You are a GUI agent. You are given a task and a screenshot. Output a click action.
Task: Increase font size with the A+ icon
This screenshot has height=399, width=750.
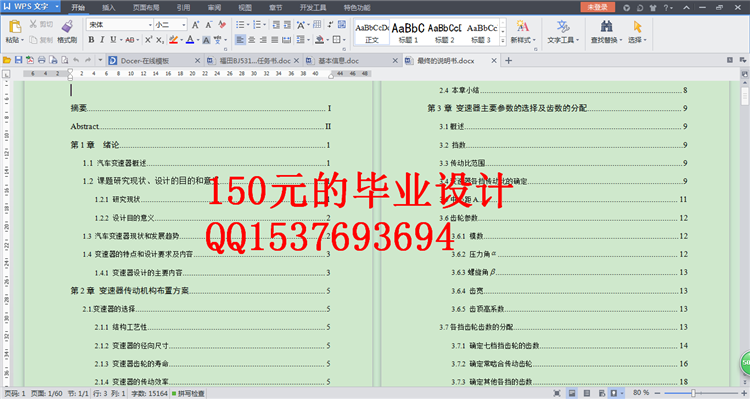coord(195,24)
